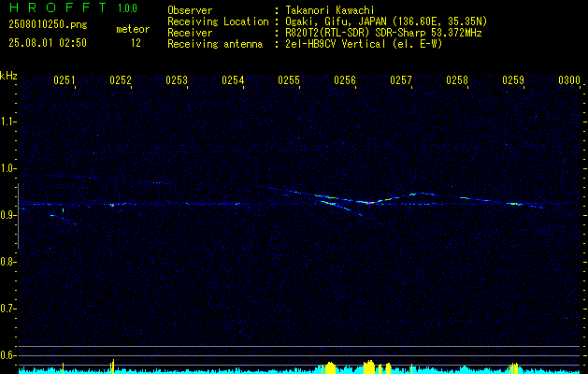588x374 pixels.
Task: Click time axis marker 0251
Action: 65,80
